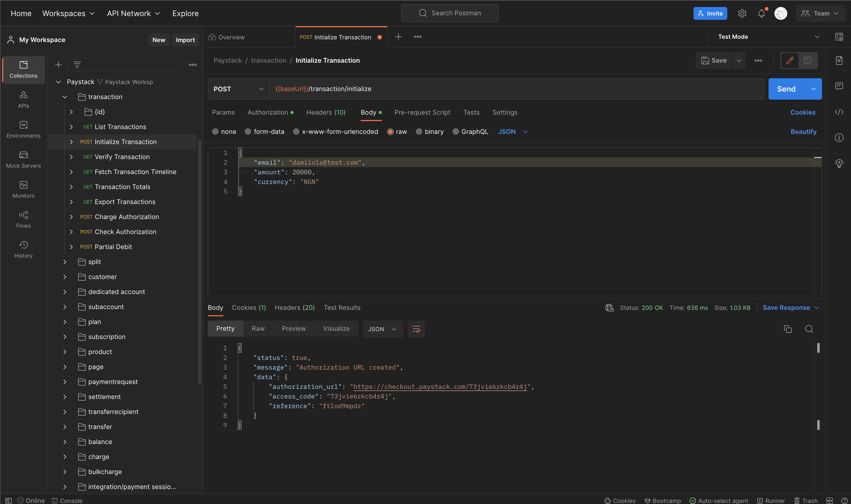The image size is (851, 504).
Task: Open the History sidebar panel
Action: [24, 249]
